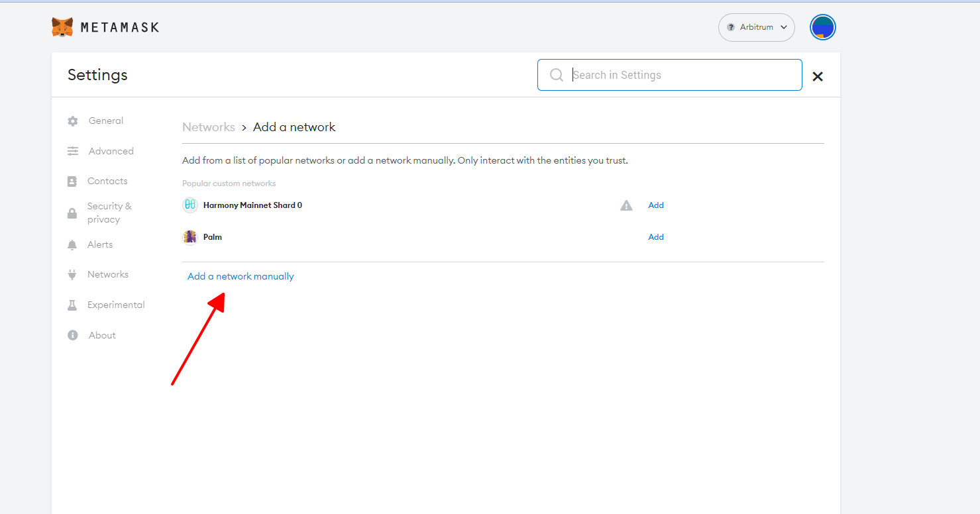Open the General settings tab
The image size is (980, 514).
click(x=106, y=121)
